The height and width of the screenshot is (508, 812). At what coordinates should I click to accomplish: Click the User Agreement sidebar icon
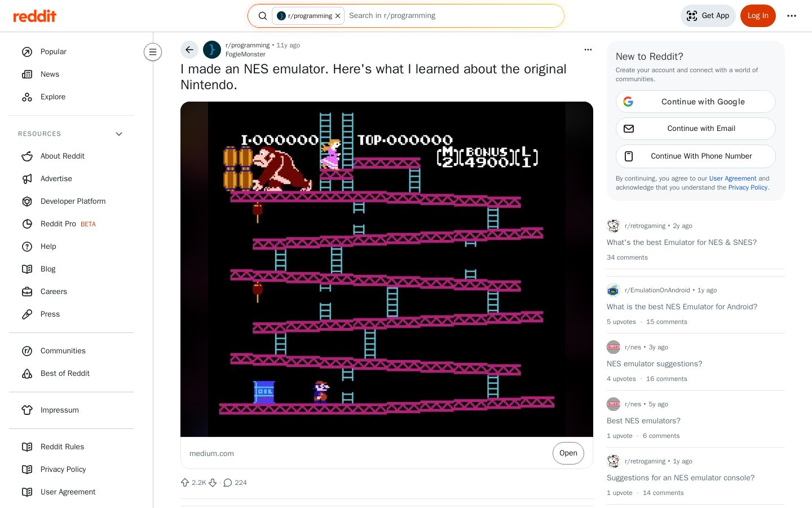click(x=27, y=492)
